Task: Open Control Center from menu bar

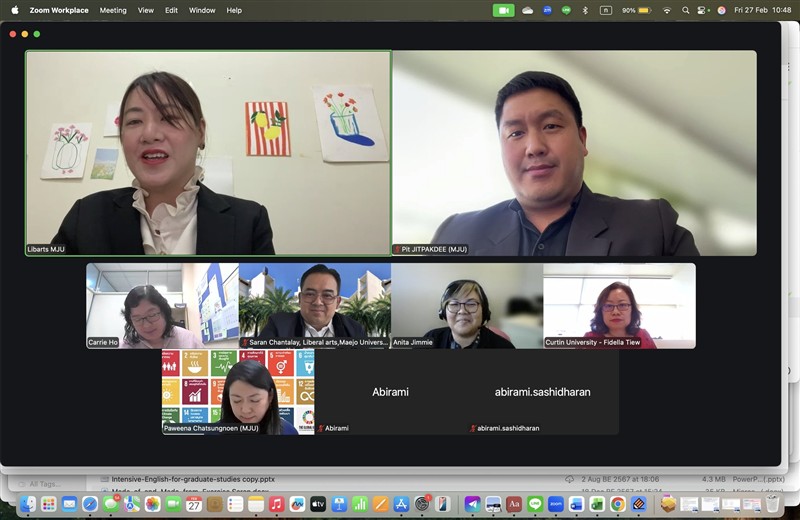Action: click(703, 10)
